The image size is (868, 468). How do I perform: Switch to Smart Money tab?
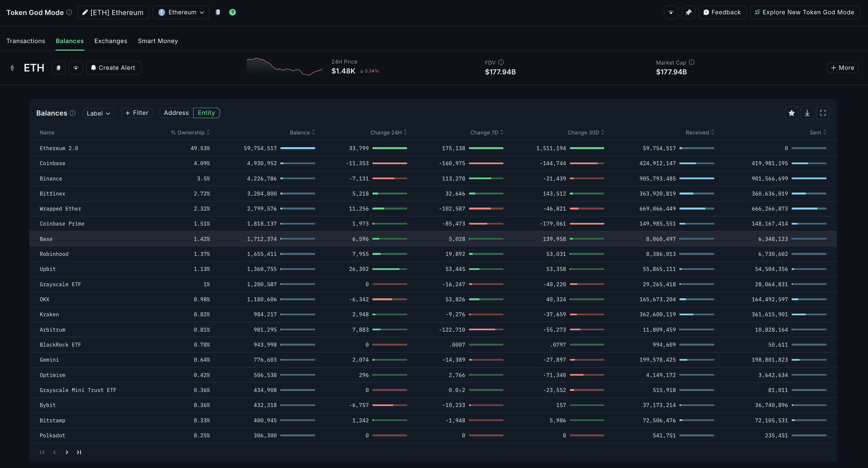pos(158,41)
